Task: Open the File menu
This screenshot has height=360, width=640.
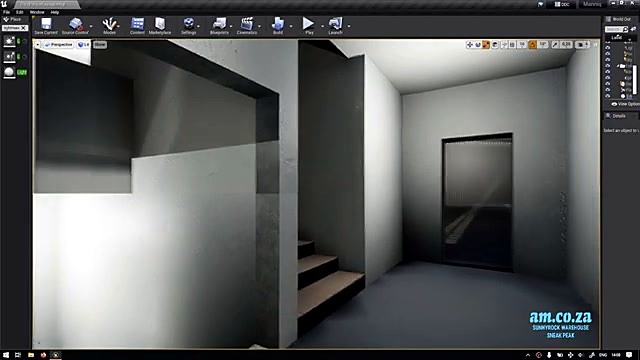Action: [x=6, y=12]
